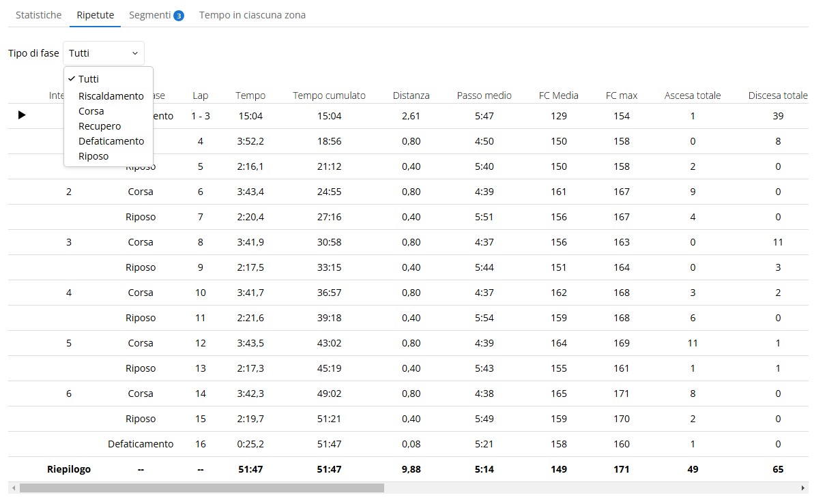This screenshot has height=504, width=827.
Task: Expand the warm-up row triangle
Action: tap(22, 115)
